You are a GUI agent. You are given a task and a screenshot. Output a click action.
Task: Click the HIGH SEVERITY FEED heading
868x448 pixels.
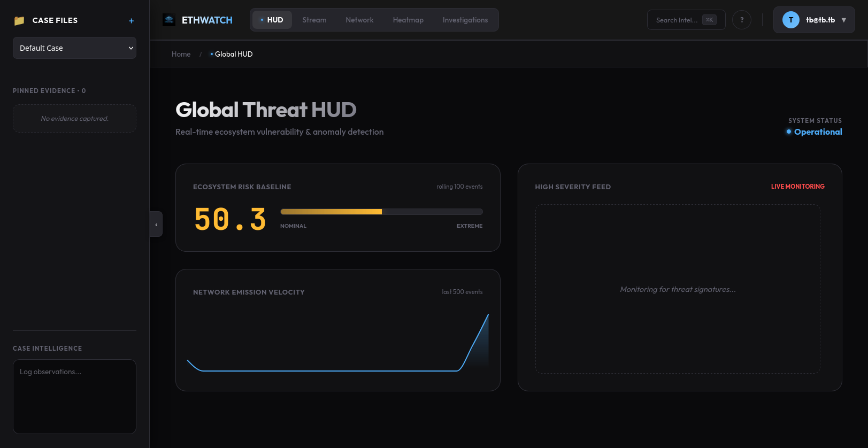[573, 187]
